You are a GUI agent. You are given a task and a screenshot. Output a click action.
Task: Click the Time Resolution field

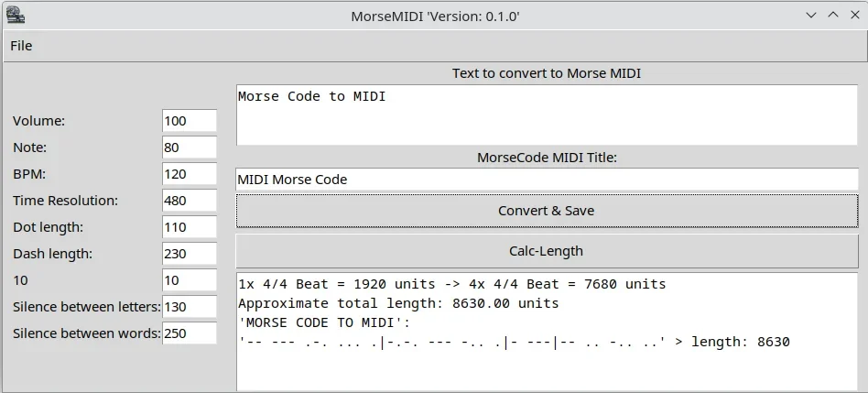click(189, 201)
